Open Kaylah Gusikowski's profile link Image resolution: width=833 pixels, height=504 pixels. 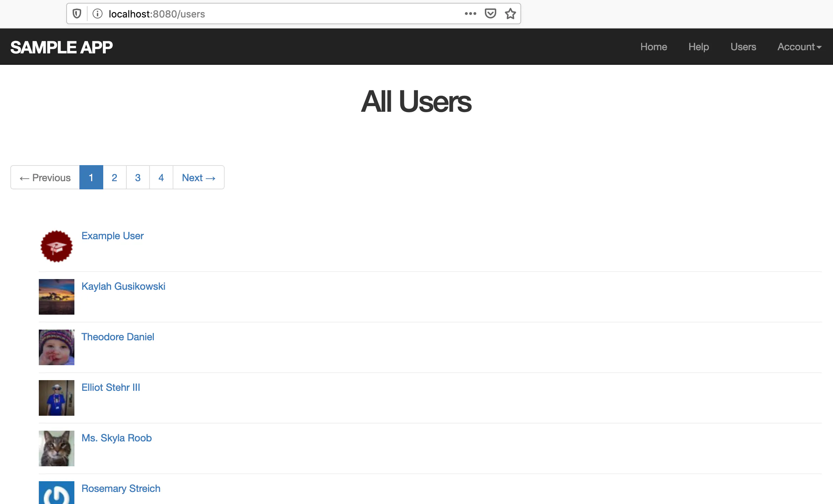[x=124, y=286]
